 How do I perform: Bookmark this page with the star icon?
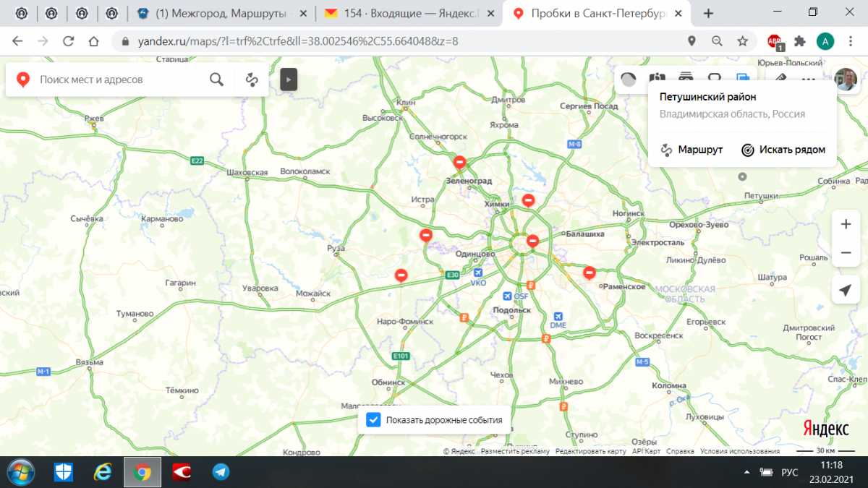[743, 41]
